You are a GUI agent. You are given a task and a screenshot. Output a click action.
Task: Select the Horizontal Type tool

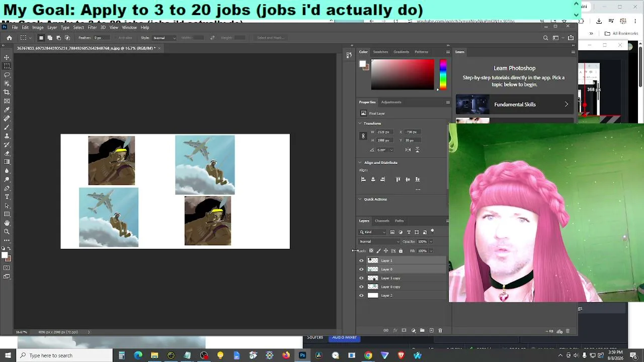tap(7, 197)
